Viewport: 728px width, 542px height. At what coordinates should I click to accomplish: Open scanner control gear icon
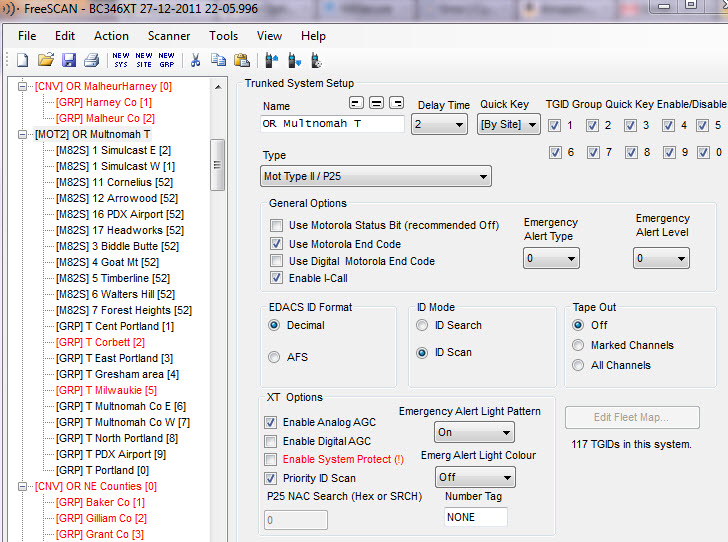tap(316, 60)
